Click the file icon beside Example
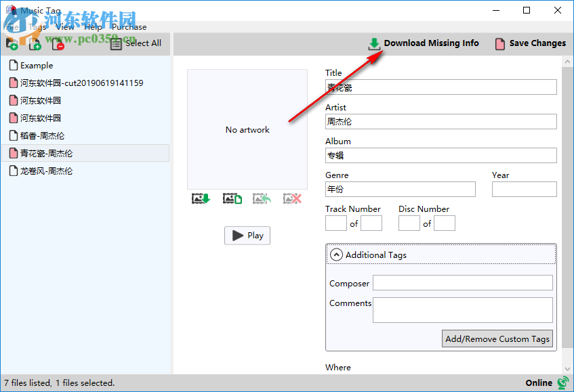 14,65
